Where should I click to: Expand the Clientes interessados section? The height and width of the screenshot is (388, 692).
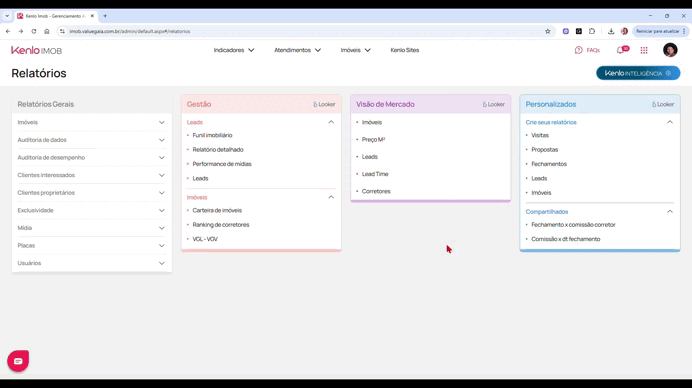[x=91, y=175]
